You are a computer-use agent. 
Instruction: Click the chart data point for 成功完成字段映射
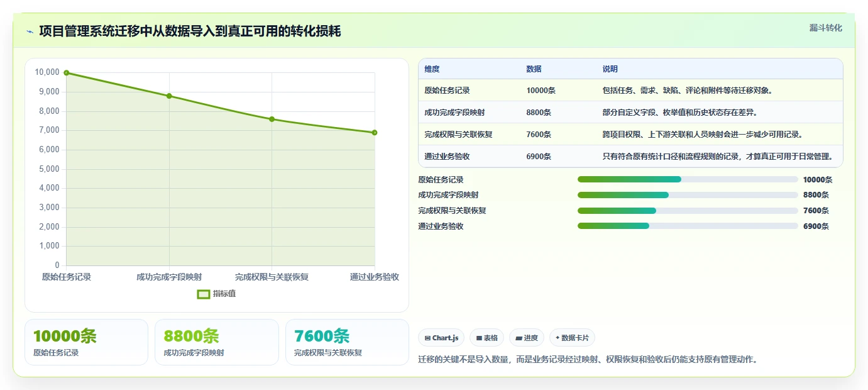click(x=169, y=96)
